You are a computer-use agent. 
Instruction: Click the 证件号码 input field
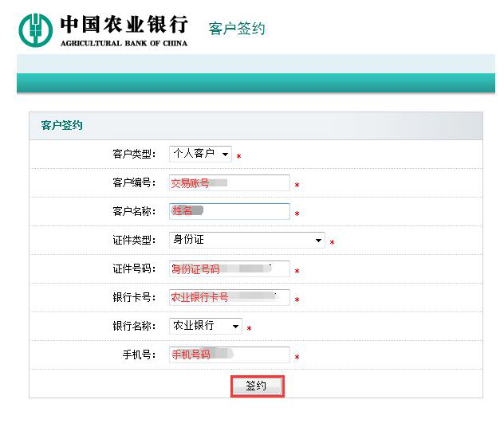pos(230,268)
